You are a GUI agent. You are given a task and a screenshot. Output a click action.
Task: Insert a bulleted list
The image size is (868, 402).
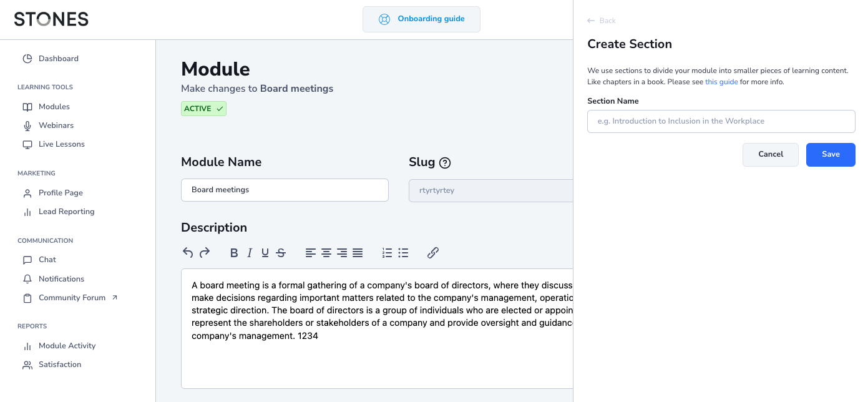point(403,253)
